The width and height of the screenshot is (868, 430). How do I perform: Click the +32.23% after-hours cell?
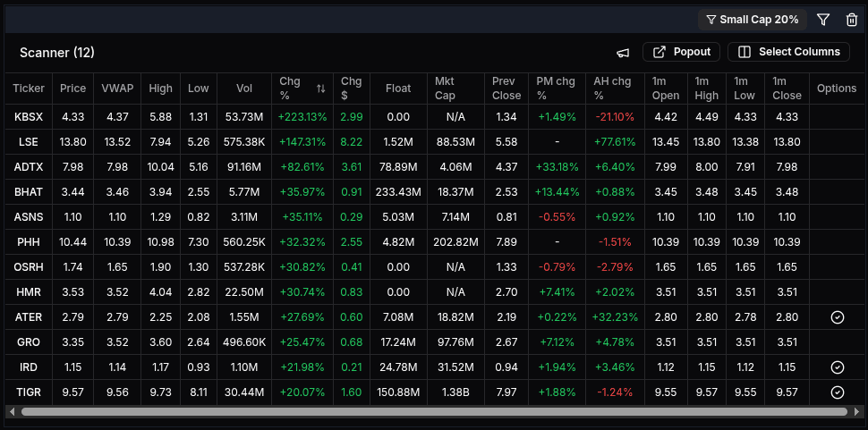tap(615, 317)
